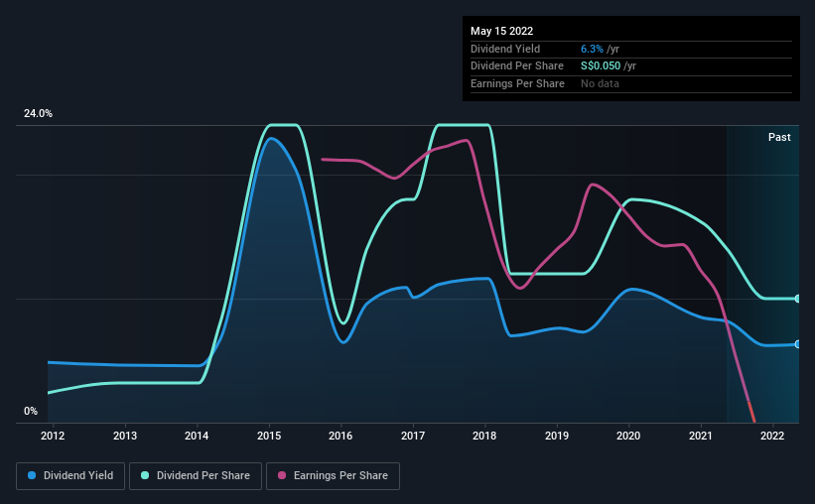Toggle the Dividend Per Share legend button
Viewport: 815px width, 504px height.
click(x=196, y=476)
